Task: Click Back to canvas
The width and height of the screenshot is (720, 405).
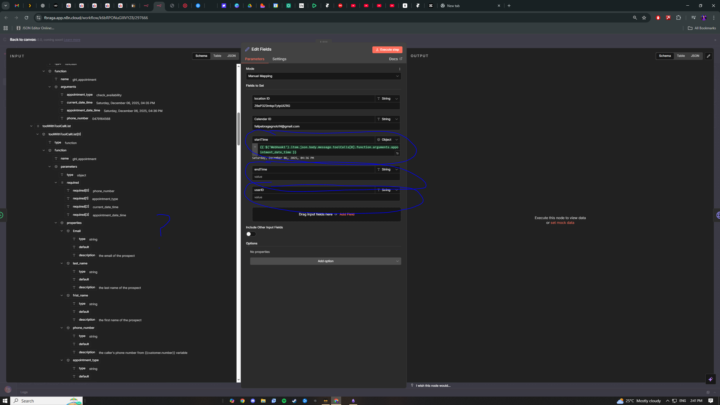Action: [x=22, y=39]
